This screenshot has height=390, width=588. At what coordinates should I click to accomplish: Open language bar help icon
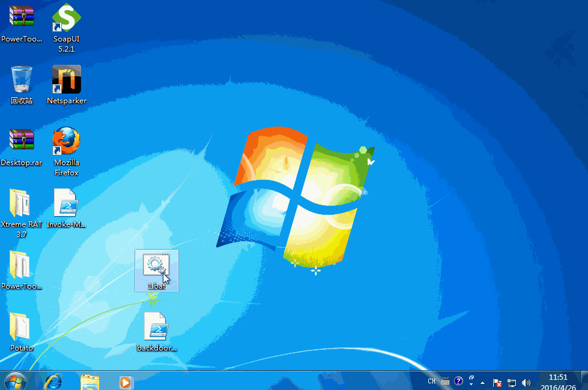click(x=458, y=382)
